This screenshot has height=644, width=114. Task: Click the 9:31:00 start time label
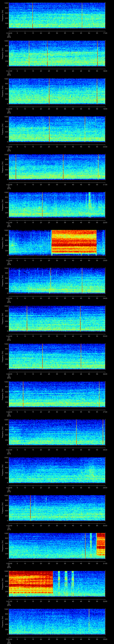[9, 601]
